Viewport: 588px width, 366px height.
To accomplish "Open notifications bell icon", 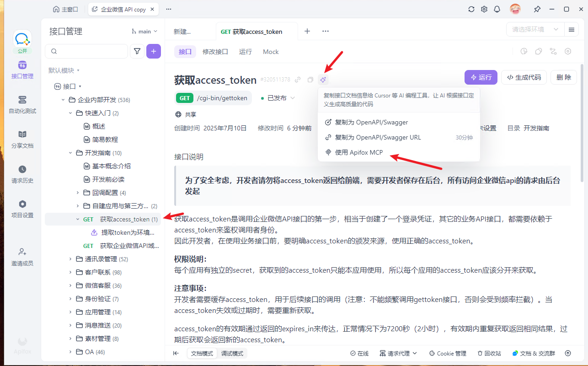I will pyautogui.click(x=497, y=9).
